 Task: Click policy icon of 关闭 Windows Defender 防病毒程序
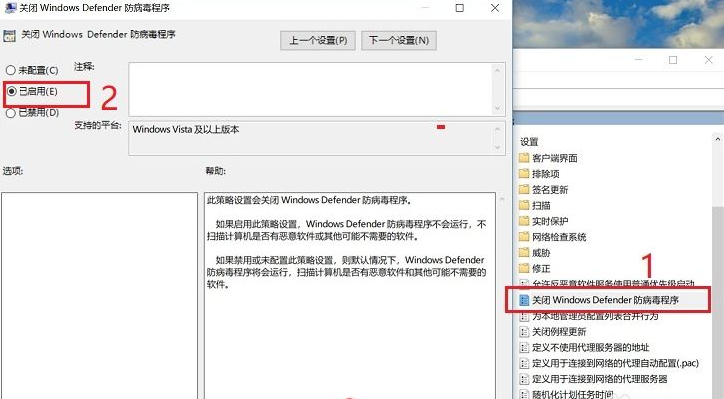(524, 300)
